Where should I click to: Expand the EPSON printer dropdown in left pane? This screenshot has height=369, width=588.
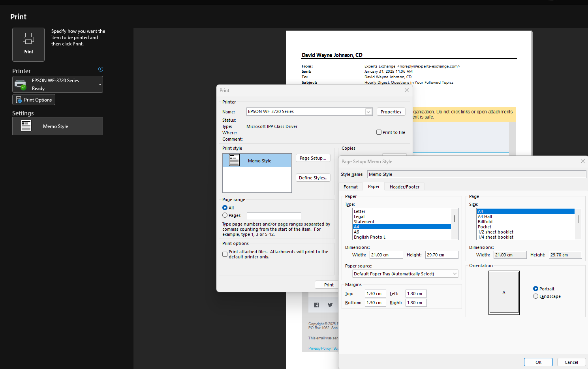coord(100,84)
